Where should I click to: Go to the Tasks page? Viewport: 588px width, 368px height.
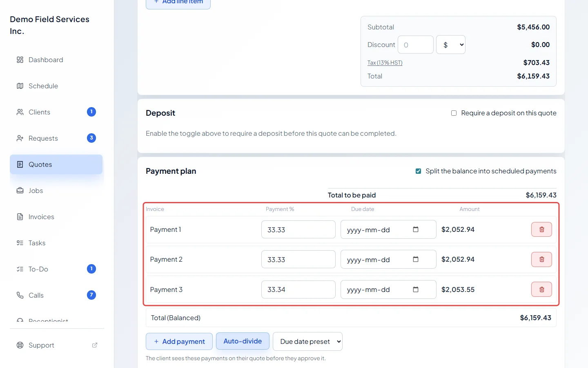tap(56, 243)
